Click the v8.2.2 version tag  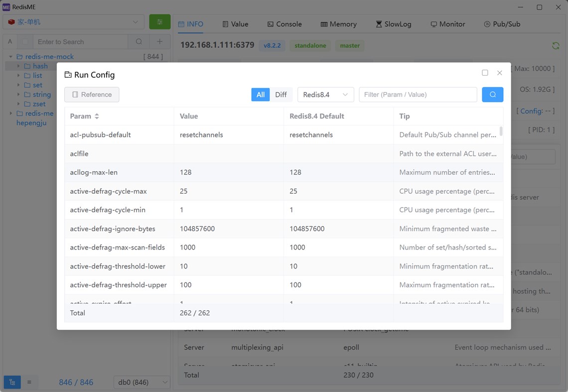click(272, 46)
